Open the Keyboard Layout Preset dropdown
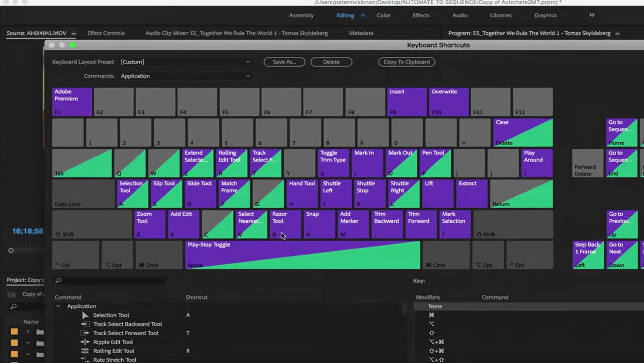Viewport: 644px width, 363px height. tap(186, 62)
